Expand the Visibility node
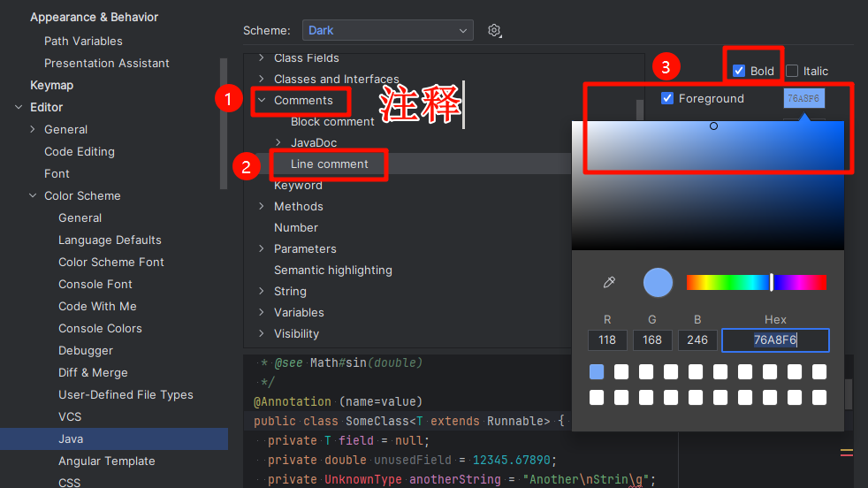The width and height of the screenshot is (868, 488). pyautogui.click(x=262, y=333)
